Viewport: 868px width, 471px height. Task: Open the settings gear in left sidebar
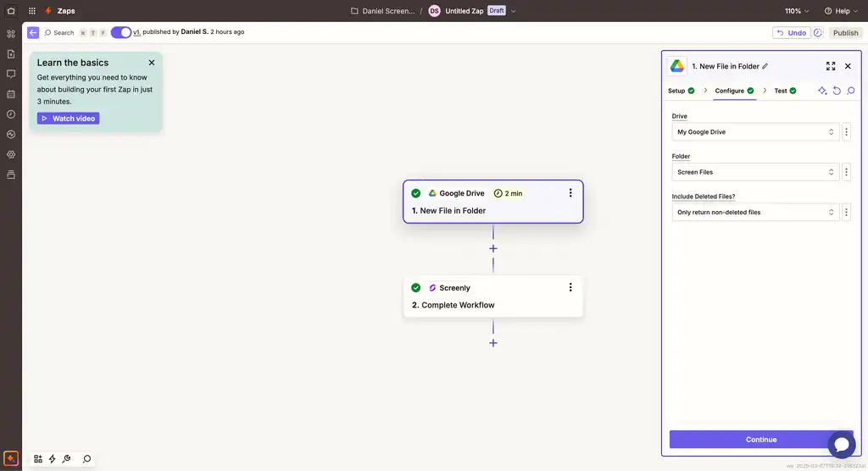point(10,154)
